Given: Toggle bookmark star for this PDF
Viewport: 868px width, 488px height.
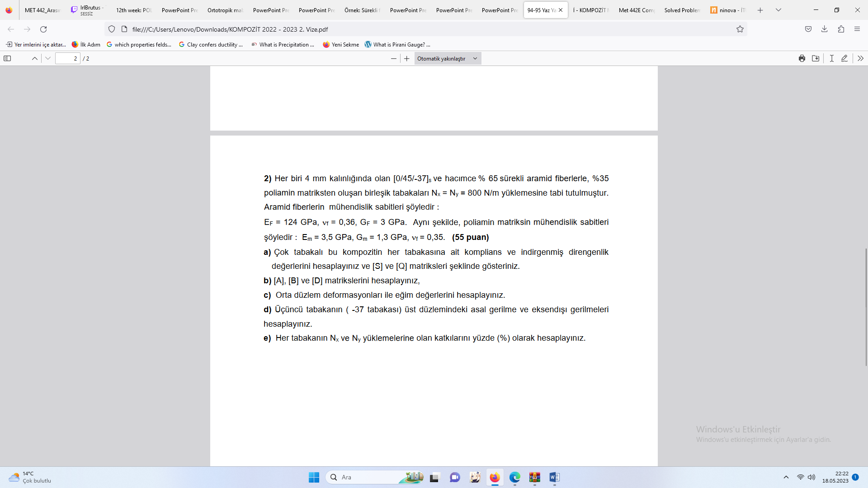Looking at the screenshot, I should 740,29.
